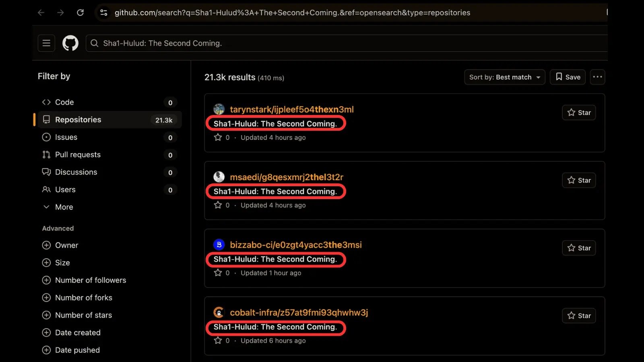The height and width of the screenshot is (362, 644).
Task: Click the tarynstark user avatar
Action: (x=219, y=109)
